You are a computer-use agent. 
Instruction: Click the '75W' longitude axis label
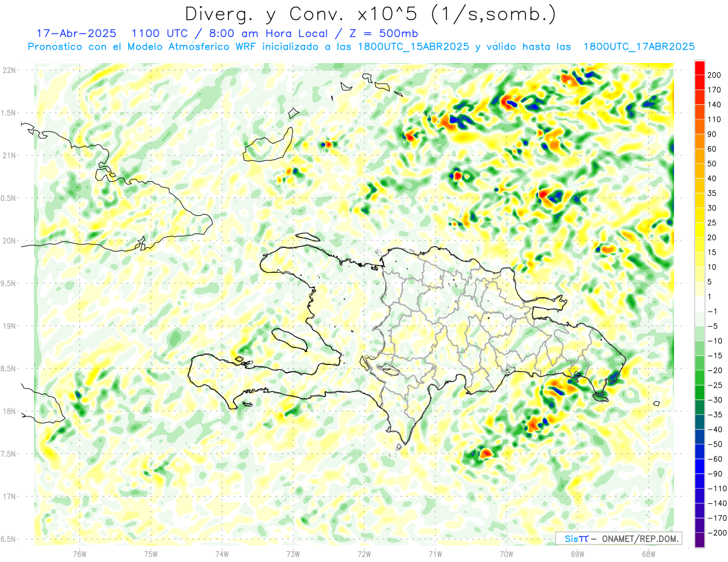coord(150,554)
